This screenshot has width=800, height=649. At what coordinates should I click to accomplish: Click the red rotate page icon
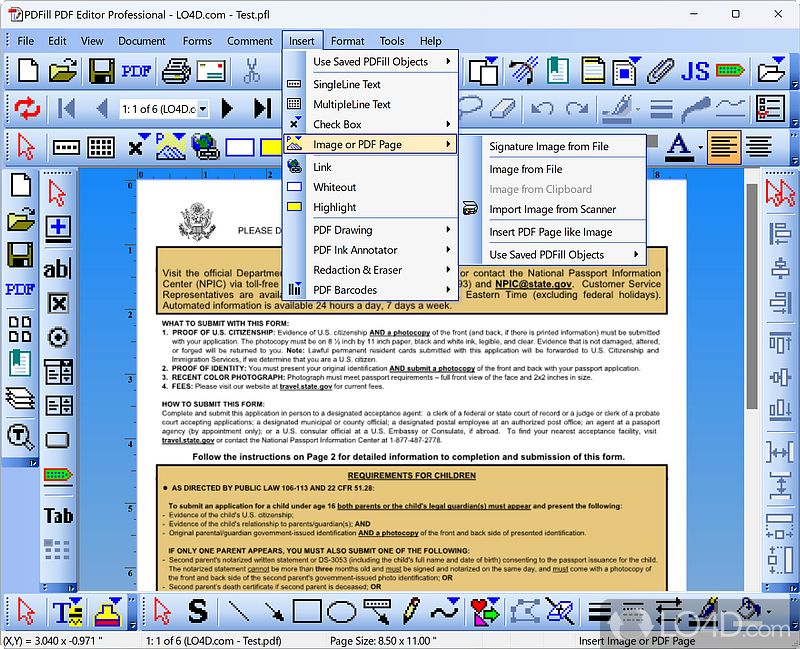tap(27, 108)
